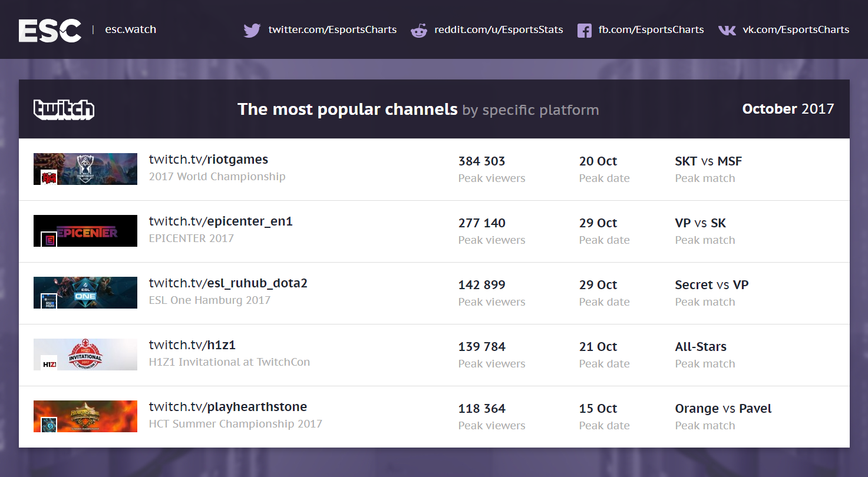Click the VK icon in header
Viewport: 868px width, 477px height.
[727, 30]
